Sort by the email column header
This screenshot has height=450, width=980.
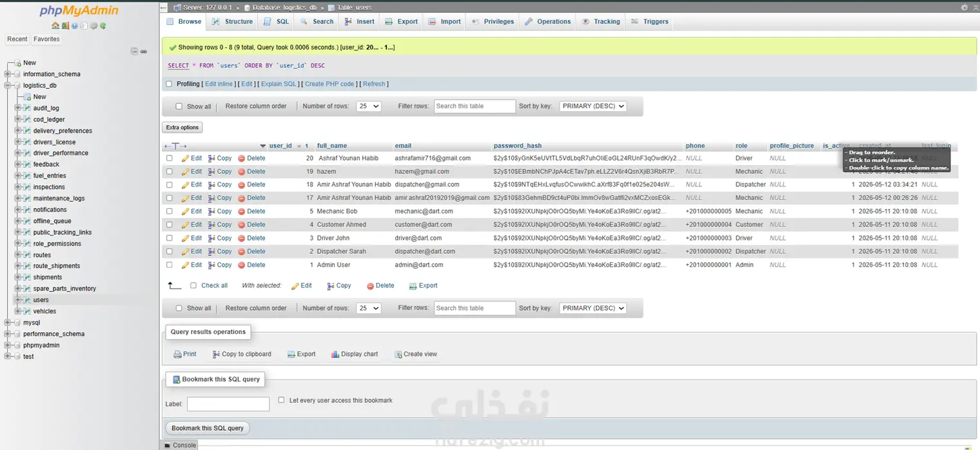pos(403,146)
